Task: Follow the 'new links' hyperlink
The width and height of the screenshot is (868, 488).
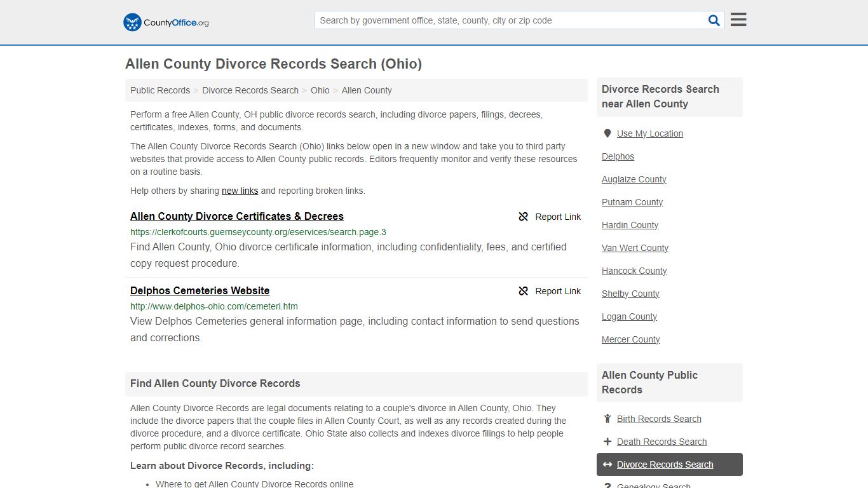Action: click(240, 191)
